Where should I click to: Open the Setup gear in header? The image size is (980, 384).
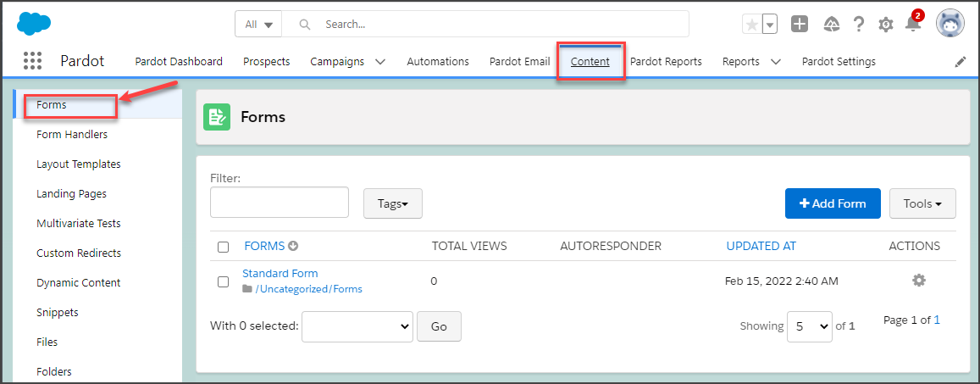click(886, 25)
